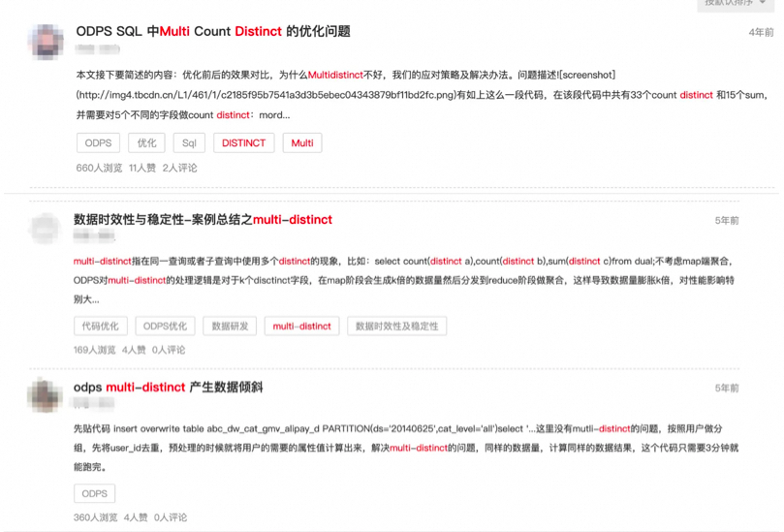This screenshot has width=784, height=532.
Task: Click avatar next to 产生数据倾斜 article
Action: point(45,395)
